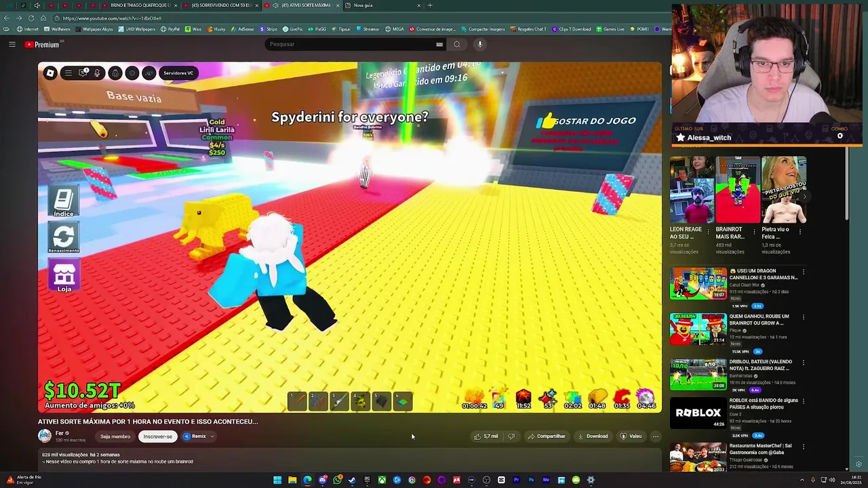Click the Servidores VC button in game
The image size is (868, 488).
point(179,73)
